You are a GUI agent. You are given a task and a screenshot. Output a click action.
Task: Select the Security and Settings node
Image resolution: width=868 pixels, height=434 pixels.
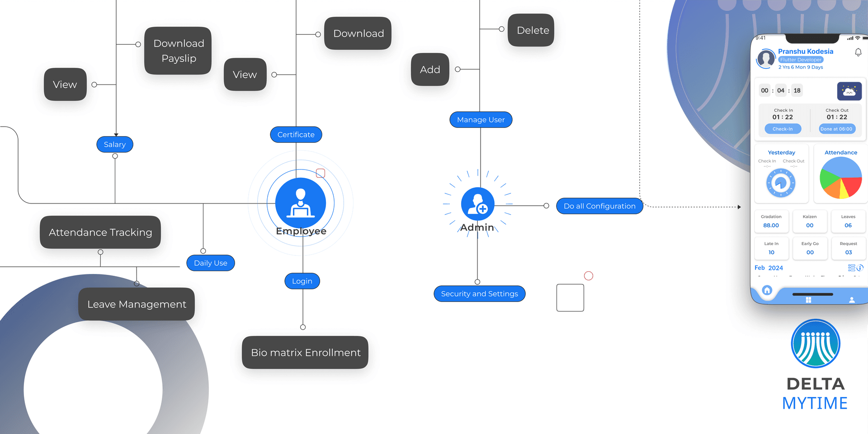pos(479,293)
